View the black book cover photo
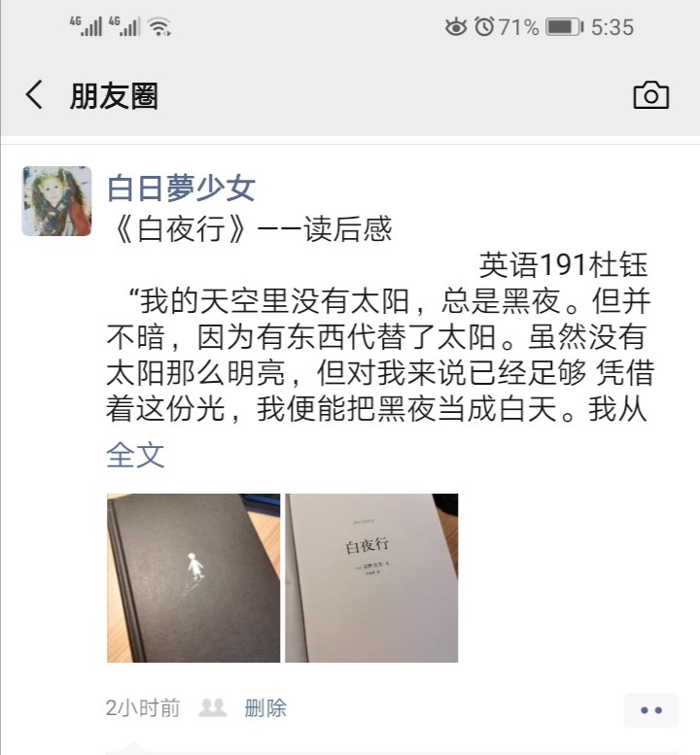Screen dimensions: 700x755 tap(193, 578)
